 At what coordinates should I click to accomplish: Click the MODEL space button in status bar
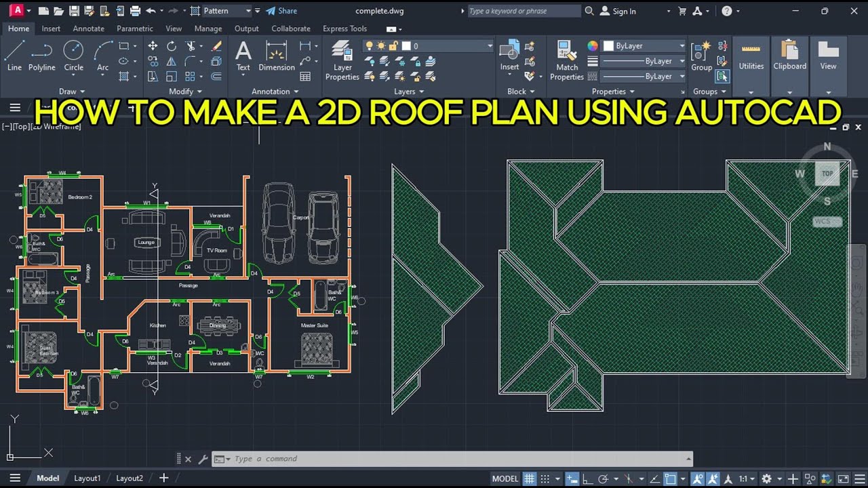pos(505,479)
